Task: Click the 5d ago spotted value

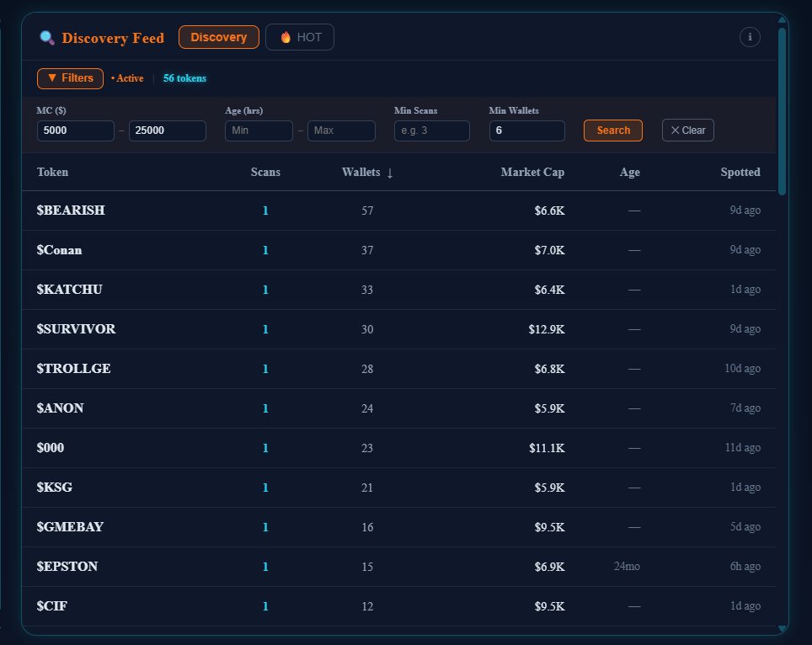Action: (x=745, y=527)
